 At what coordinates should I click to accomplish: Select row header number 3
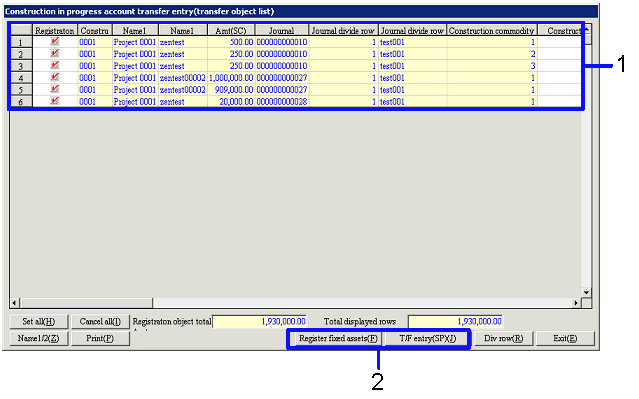tap(21, 66)
